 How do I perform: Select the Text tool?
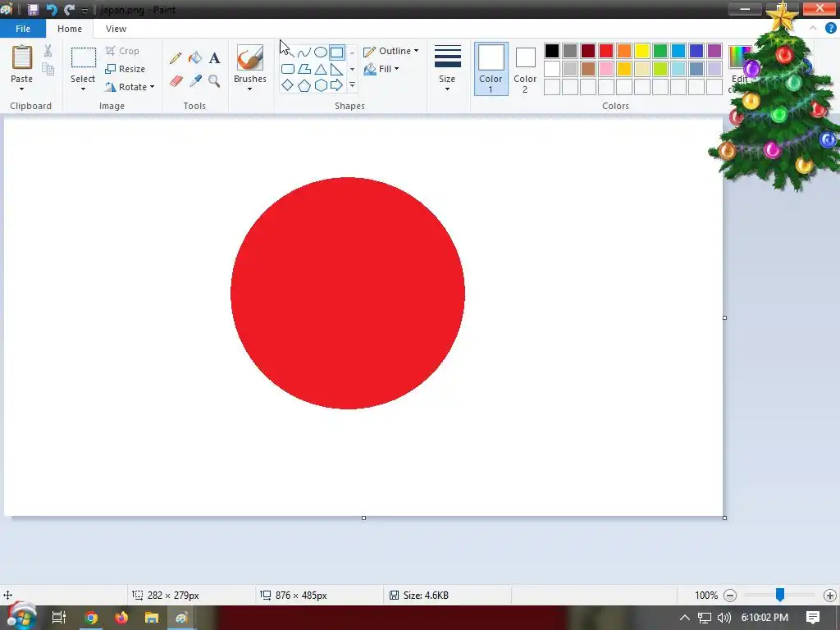[x=215, y=58]
